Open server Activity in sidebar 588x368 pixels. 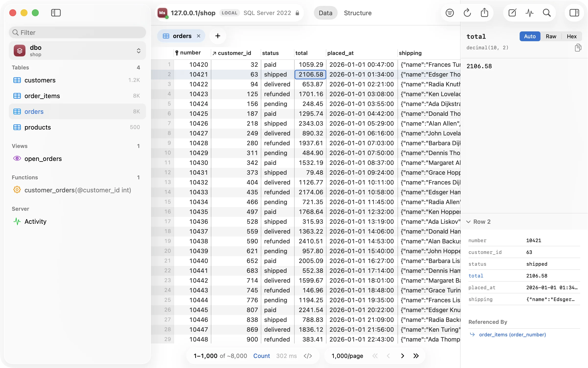77,222
